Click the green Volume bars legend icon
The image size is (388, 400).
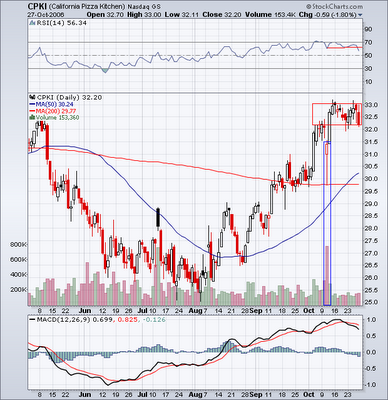click(x=32, y=117)
